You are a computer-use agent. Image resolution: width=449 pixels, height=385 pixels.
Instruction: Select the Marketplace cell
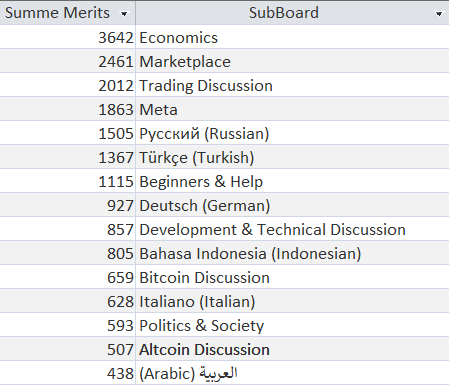[x=292, y=61]
